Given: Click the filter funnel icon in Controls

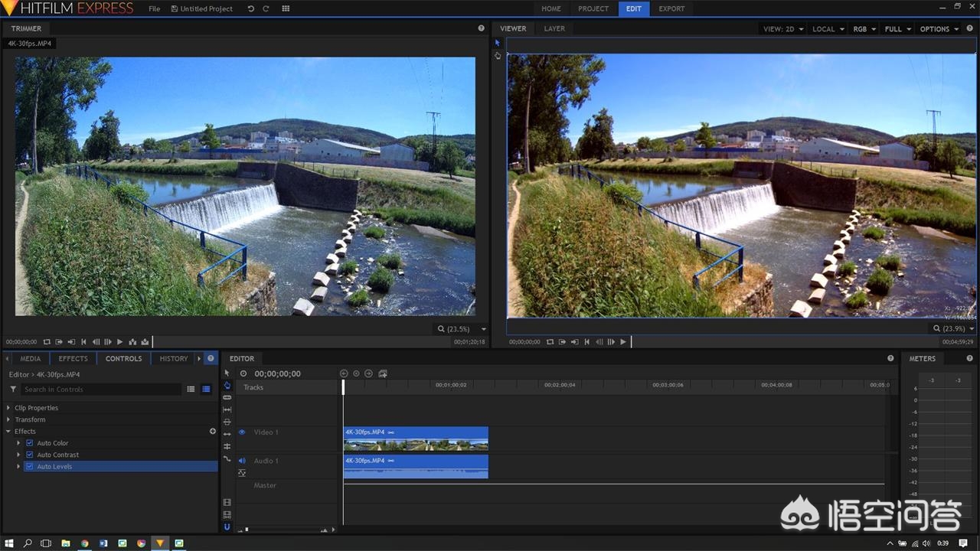Looking at the screenshot, I should coord(13,389).
